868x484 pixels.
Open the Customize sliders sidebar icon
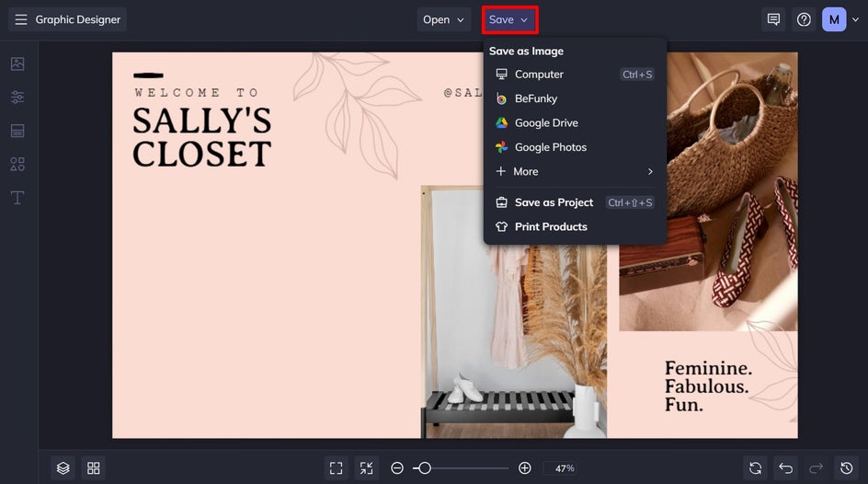(x=17, y=98)
